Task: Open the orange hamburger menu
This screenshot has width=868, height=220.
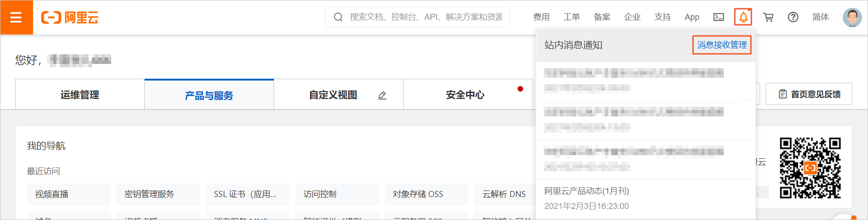Action: tap(16, 17)
